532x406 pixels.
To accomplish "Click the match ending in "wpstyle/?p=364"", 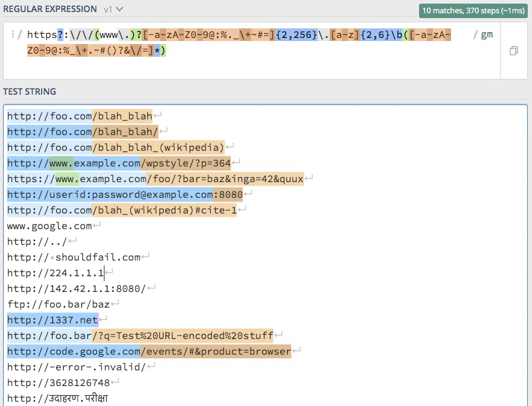I will pyautogui.click(x=119, y=163).
